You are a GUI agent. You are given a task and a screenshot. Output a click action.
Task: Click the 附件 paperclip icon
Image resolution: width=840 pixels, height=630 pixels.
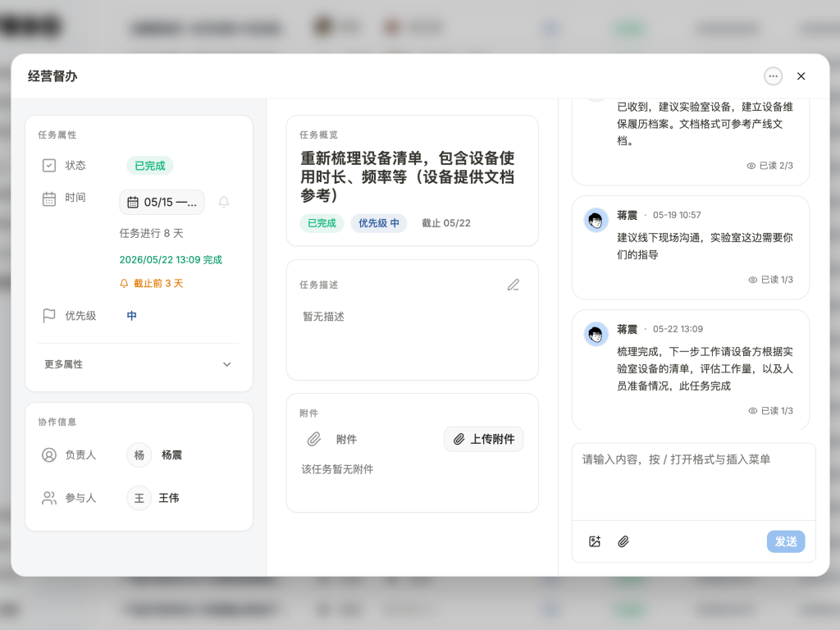coord(314,440)
